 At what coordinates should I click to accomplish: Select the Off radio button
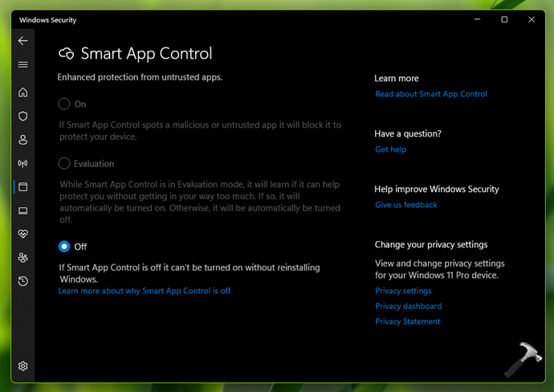(x=64, y=247)
